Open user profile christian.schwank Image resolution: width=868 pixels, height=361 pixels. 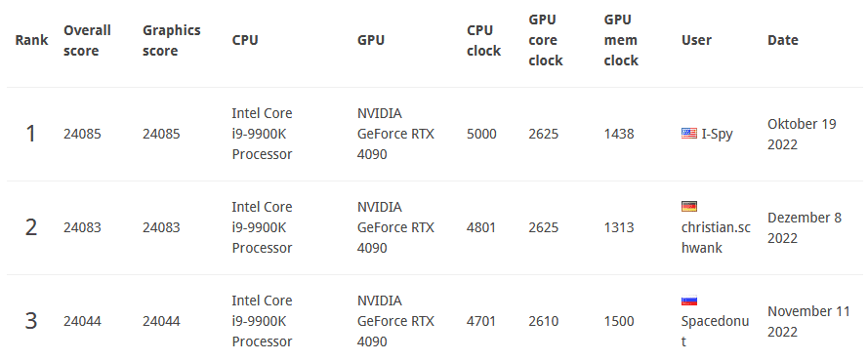tap(716, 238)
